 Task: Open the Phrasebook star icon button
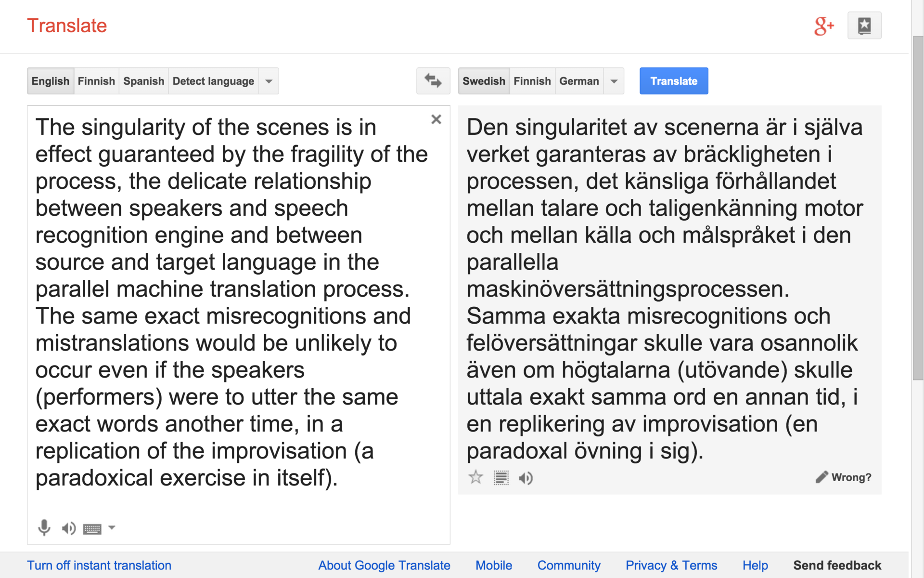tap(864, 26)
